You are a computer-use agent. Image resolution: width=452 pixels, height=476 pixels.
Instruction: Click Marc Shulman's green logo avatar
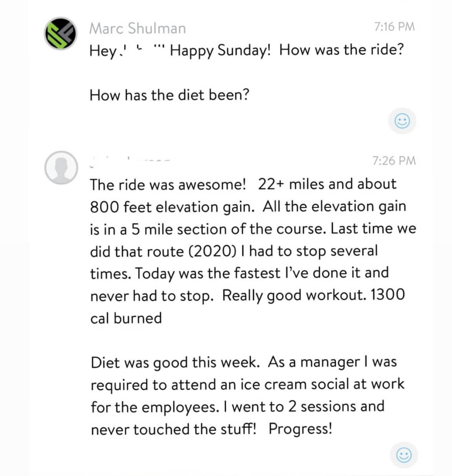(x=61, y=33)
